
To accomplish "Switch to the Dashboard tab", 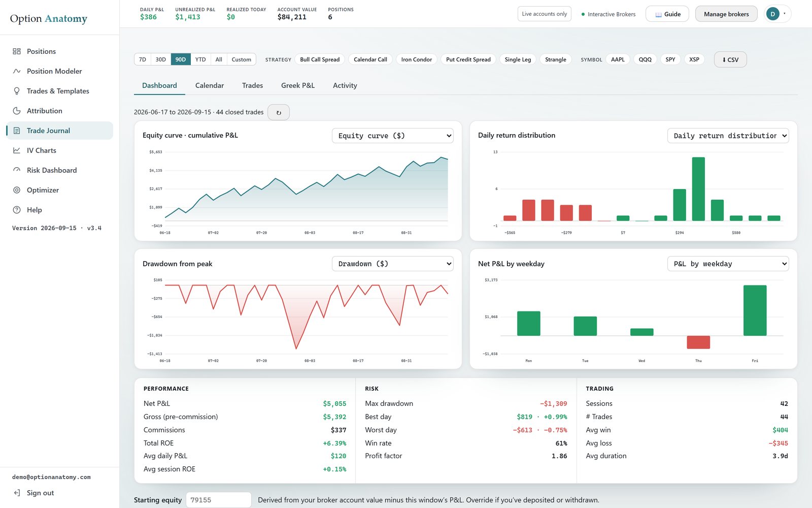I will coord(159,85).
